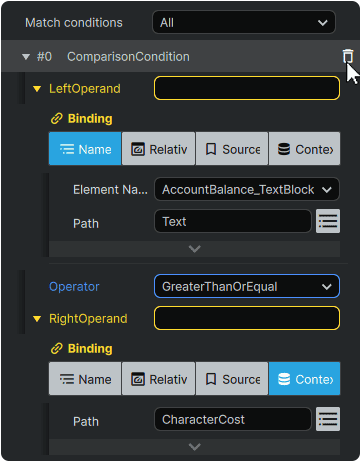
Task: Click the RightOperand Binding link icon
Action: [x=57, y=349]
